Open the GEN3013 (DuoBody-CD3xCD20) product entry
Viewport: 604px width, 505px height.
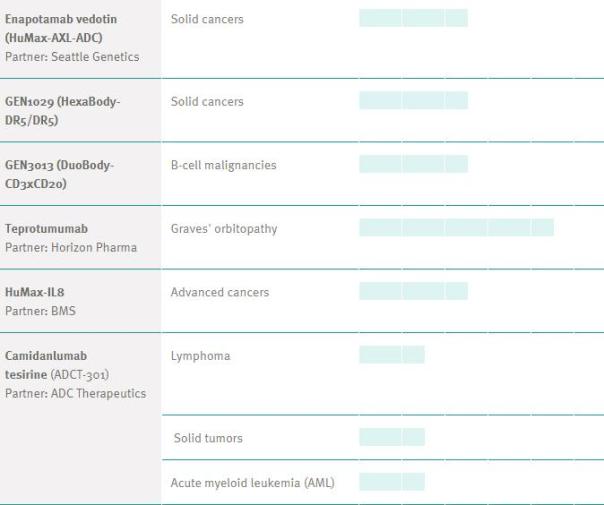click(62, 173)
